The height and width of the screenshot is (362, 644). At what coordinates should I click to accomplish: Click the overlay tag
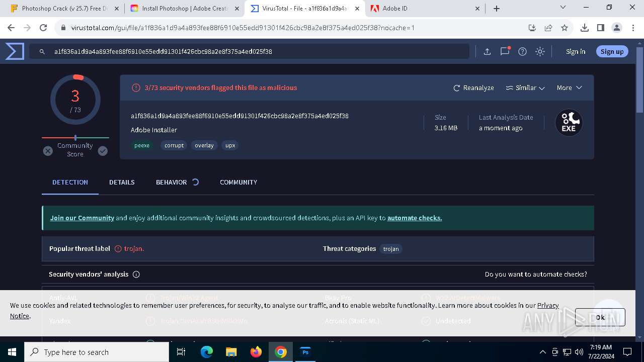pos(204,145)
